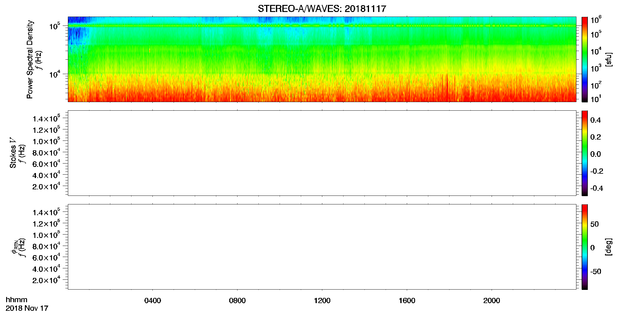The height and width of the screenshot is (332, 644).
Task: Click the 1.4×10^5 tick in Stokes V panel
Action: click(x=46, y=118)
